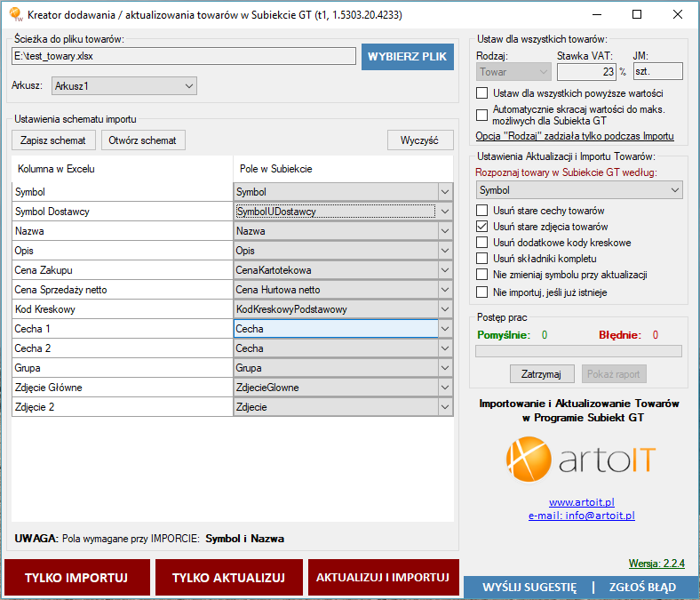The width and height of the screenshot is (700, 600).
Task: Enable 'Nie zmieniaj symbolu przy aktualizacji'
Action: 481,275
